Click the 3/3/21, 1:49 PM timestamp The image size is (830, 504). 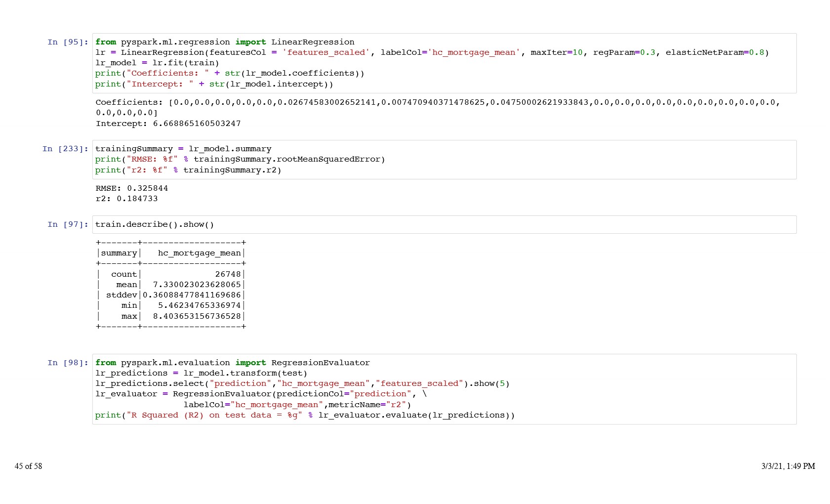coord(788,466)
